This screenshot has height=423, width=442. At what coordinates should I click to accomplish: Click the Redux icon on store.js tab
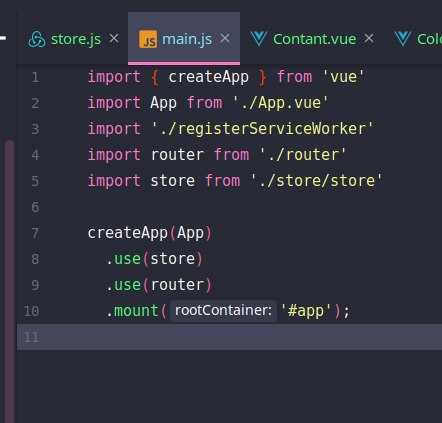point(37,39)
